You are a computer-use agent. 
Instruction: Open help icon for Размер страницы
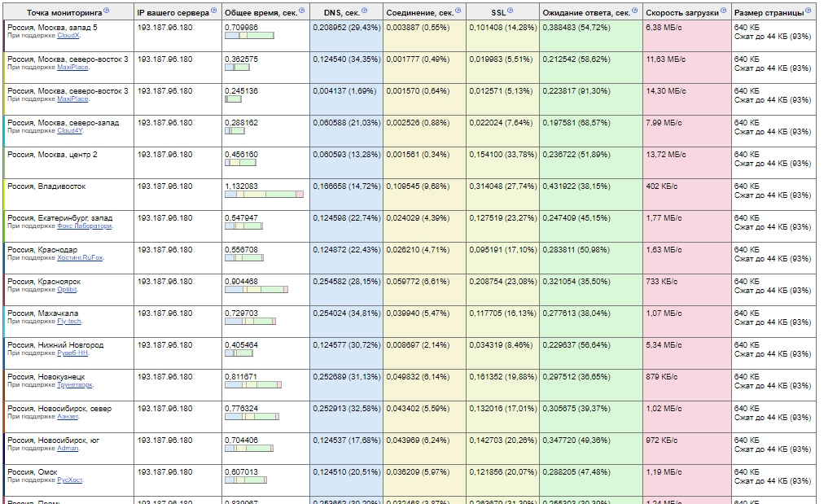(809, 11)
